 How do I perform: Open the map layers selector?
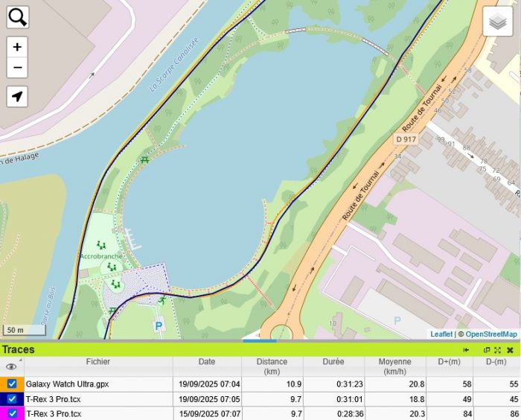(x=498, y=22)
